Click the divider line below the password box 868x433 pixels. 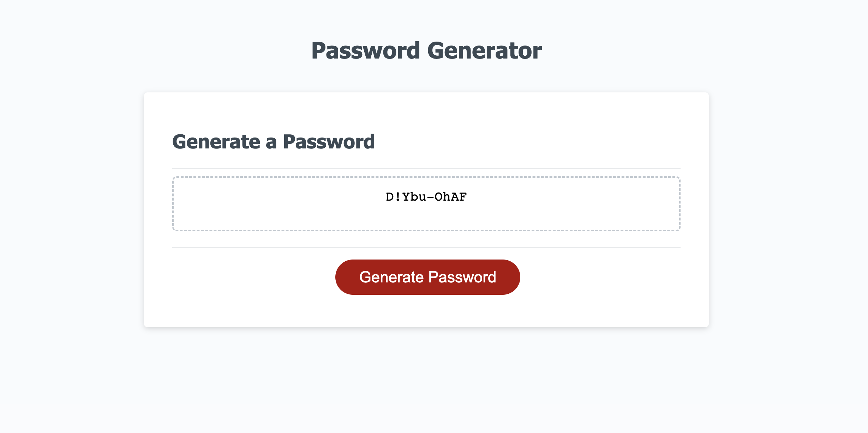point(426,247)
